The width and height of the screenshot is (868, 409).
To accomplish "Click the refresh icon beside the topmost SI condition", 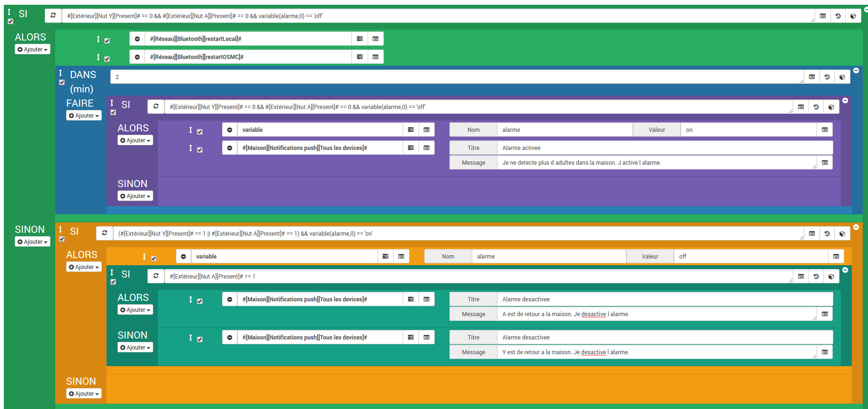I will pos(53,16).
